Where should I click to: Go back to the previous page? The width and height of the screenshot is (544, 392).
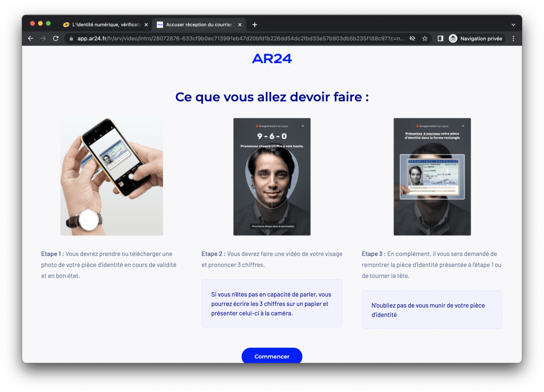[30, 38]
